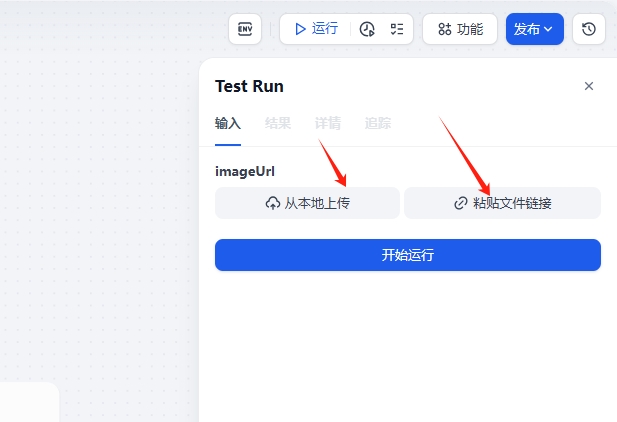Viewport: 617px width, 422px height.
Task: Click the cloud upload icon in 从本地上传
Action: point(273,203)
